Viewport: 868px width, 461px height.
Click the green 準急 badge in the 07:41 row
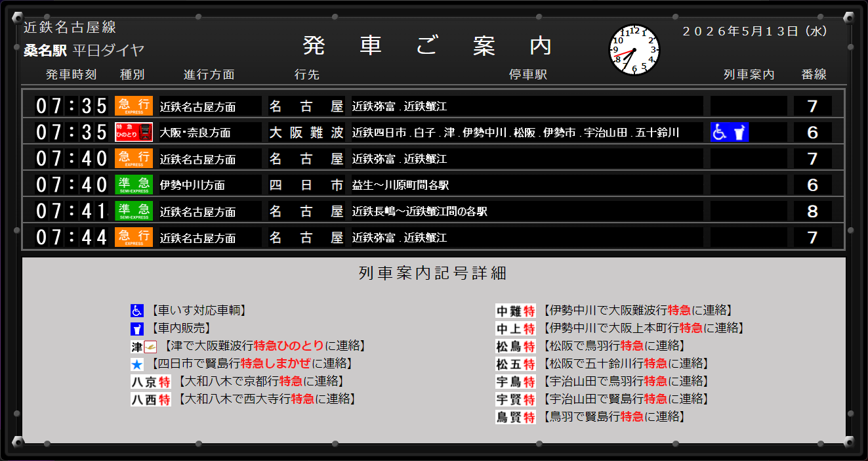134,211
